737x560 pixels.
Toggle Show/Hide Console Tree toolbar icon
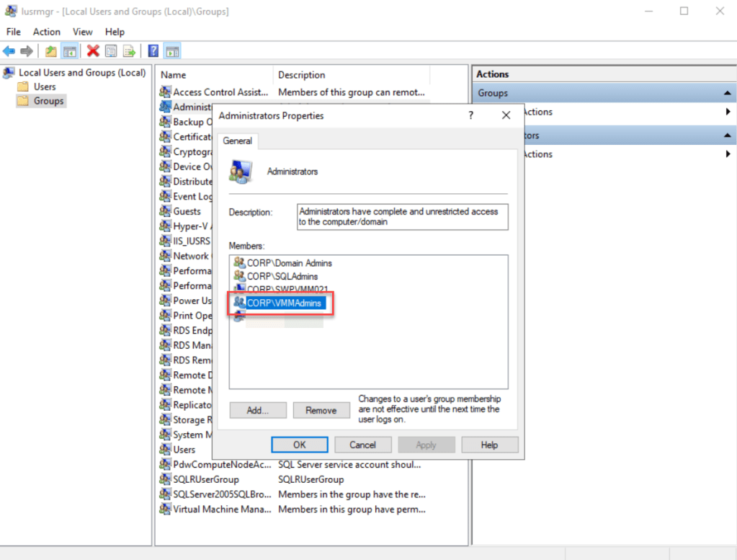[x=69, y=51]
